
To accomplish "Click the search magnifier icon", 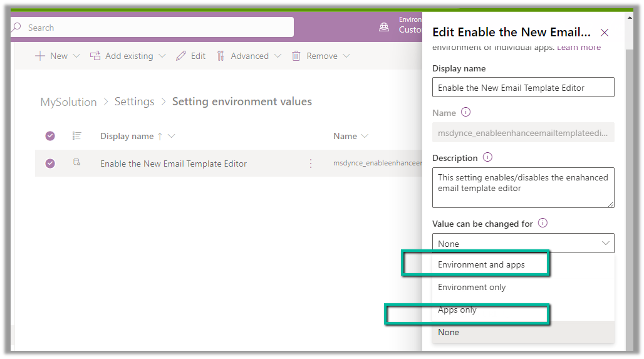I will (17, 28).
